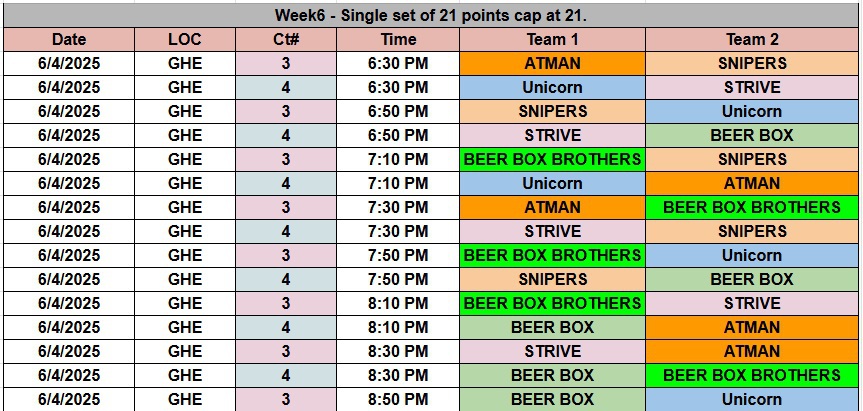Select Team 2 BEER BOX BROTHERS at 7:30 PM
This screenshot has height=411, width=863.
(x=752, y=207)
